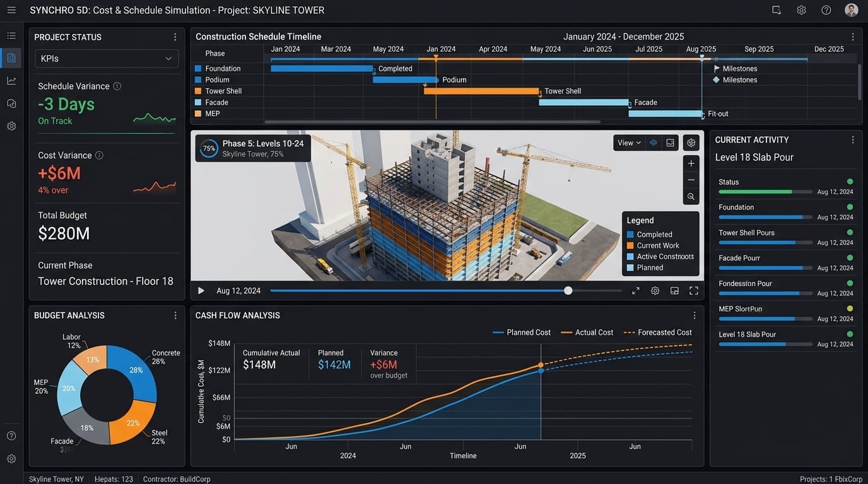
Task: Open the cloud upload sidebar icon
Action: tap(11, 103)
